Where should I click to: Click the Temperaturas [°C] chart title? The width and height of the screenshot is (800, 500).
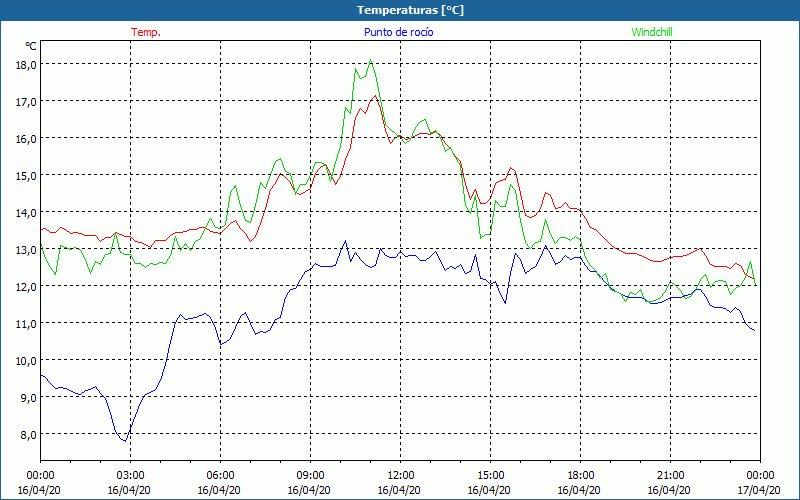pyautogui.click(x=410, y=10)
